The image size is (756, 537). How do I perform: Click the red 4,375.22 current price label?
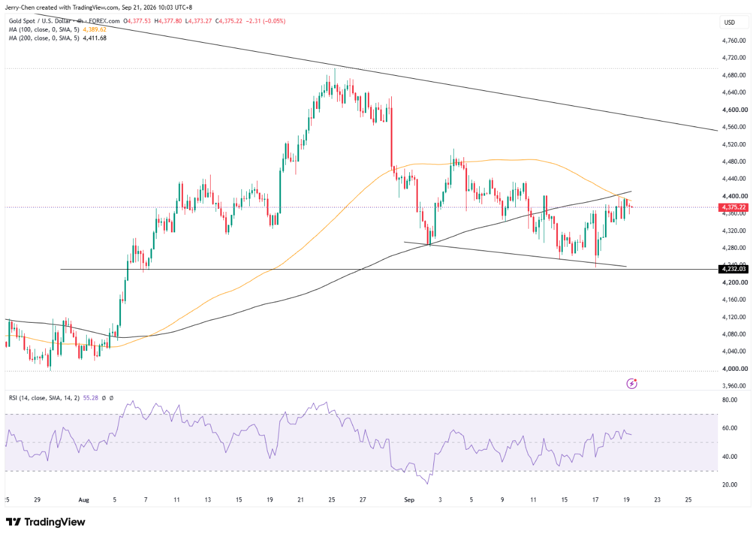(x=733, y=207)
